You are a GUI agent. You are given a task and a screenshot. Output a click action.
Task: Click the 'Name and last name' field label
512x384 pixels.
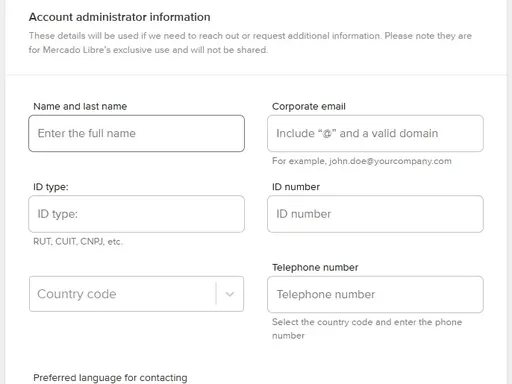point(80,106)
